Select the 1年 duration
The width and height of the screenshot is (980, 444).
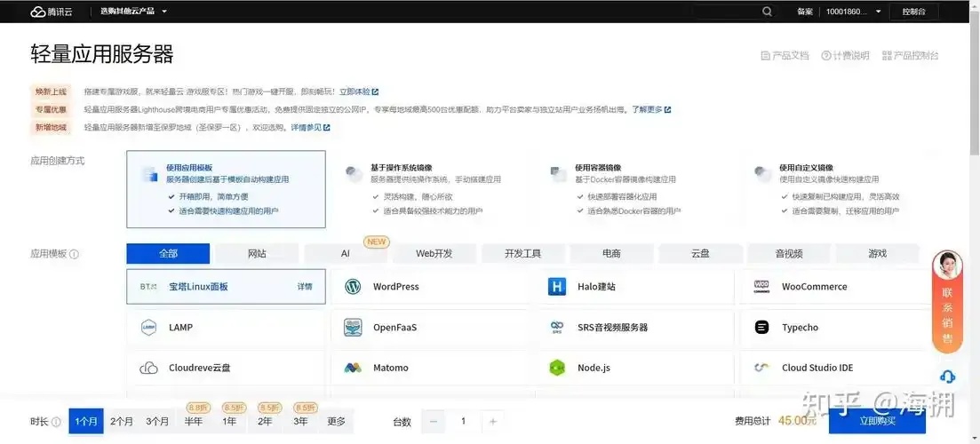click(229, 422)
